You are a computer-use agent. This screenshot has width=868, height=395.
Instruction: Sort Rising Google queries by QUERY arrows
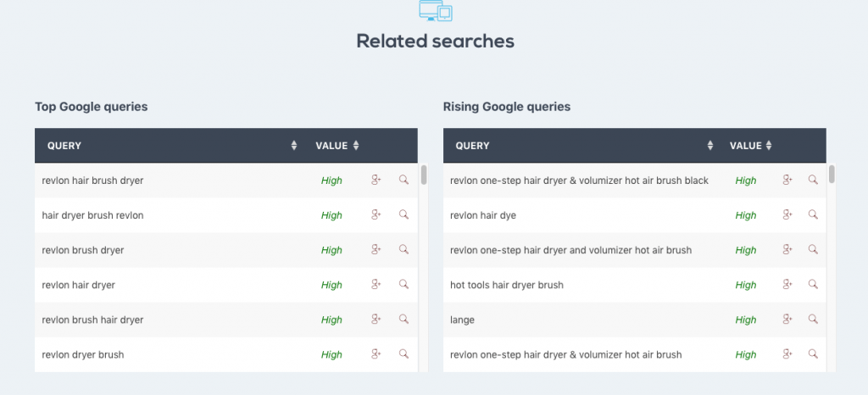(710, 146)
